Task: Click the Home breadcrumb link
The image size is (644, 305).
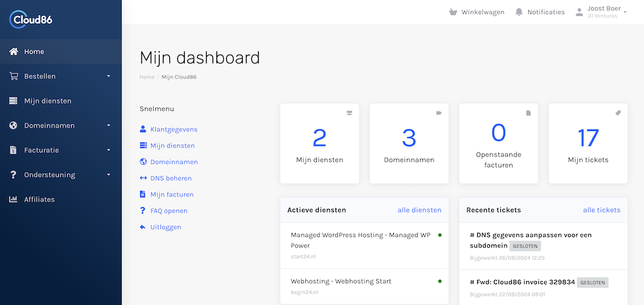Action: click(147, 77)
